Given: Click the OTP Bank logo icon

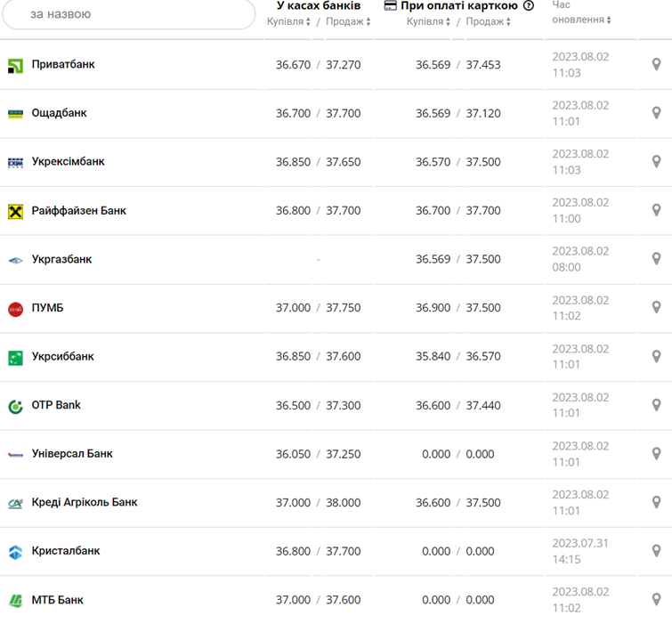Looking at the screenshot, I should click(x=15, y=406).
